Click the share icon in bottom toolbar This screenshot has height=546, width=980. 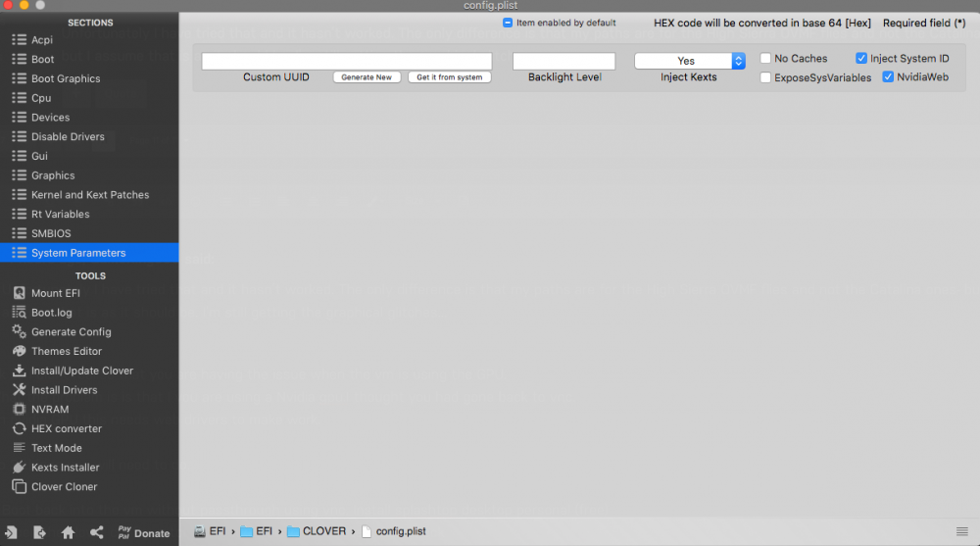[96, 532]
